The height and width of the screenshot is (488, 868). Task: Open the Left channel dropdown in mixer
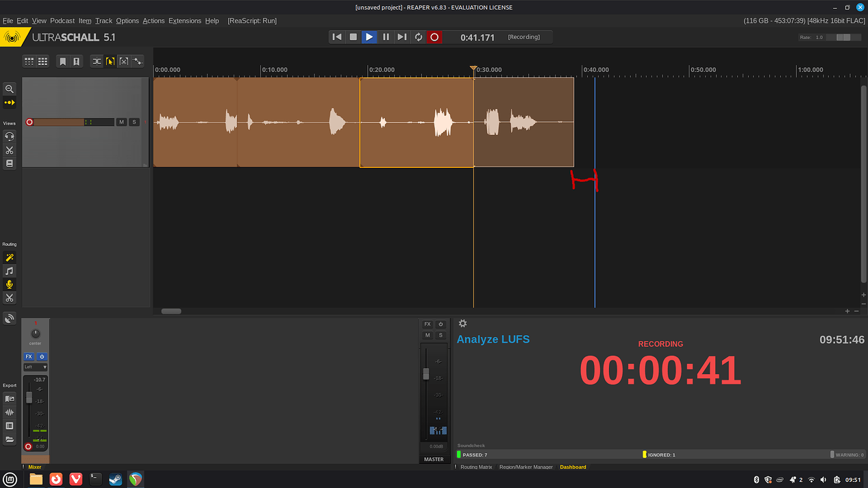[x=36, y=367]
